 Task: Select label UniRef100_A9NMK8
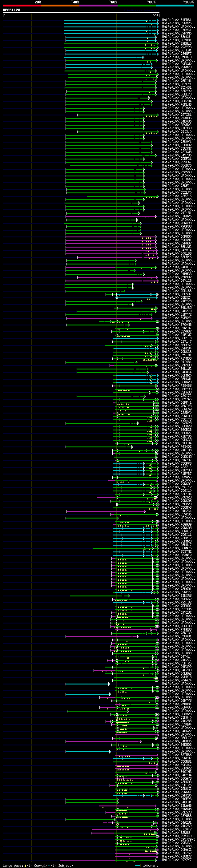click(x=177, y=67)
